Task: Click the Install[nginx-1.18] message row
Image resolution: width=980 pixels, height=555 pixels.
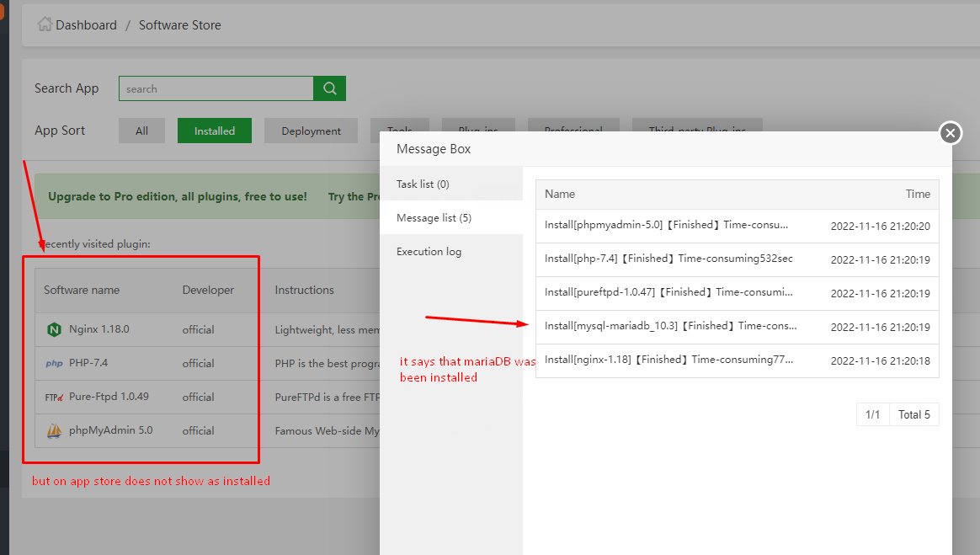Action: tap(738, 360)
